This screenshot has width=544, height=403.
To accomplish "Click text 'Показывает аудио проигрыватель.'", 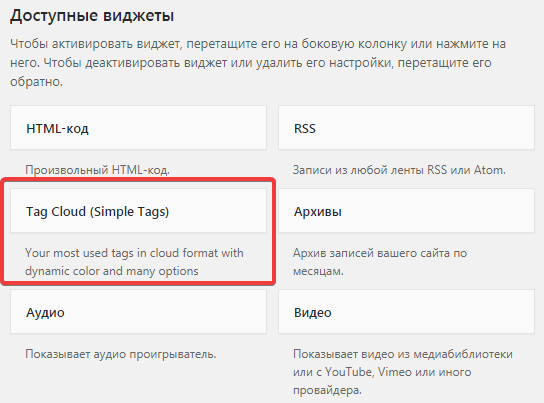I will (x=121, y=354).
